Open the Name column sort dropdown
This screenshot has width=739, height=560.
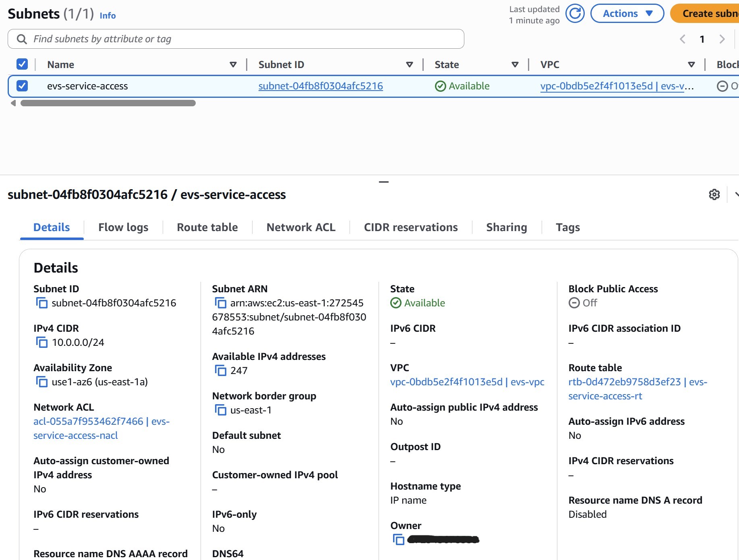coord(233,64)
